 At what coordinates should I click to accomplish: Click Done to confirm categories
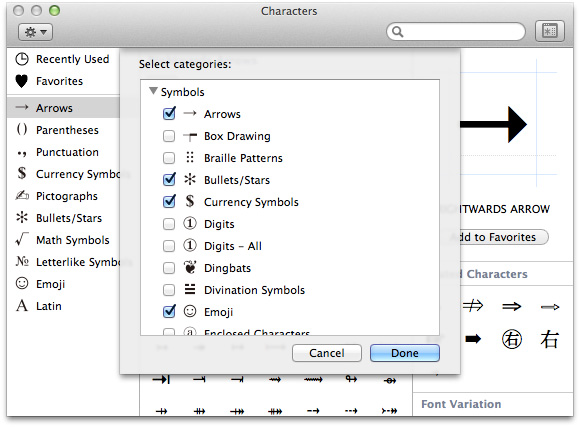(x=405, y=353)
